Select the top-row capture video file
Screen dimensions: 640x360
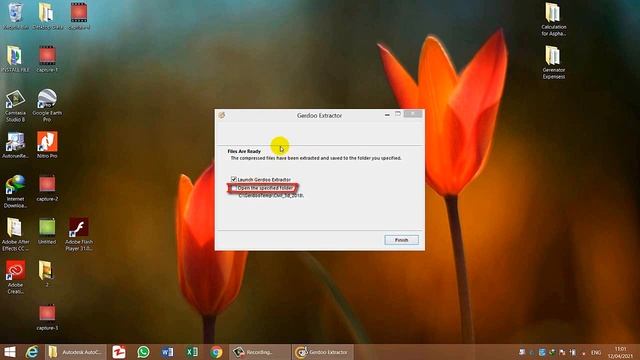tap(79, 16)
